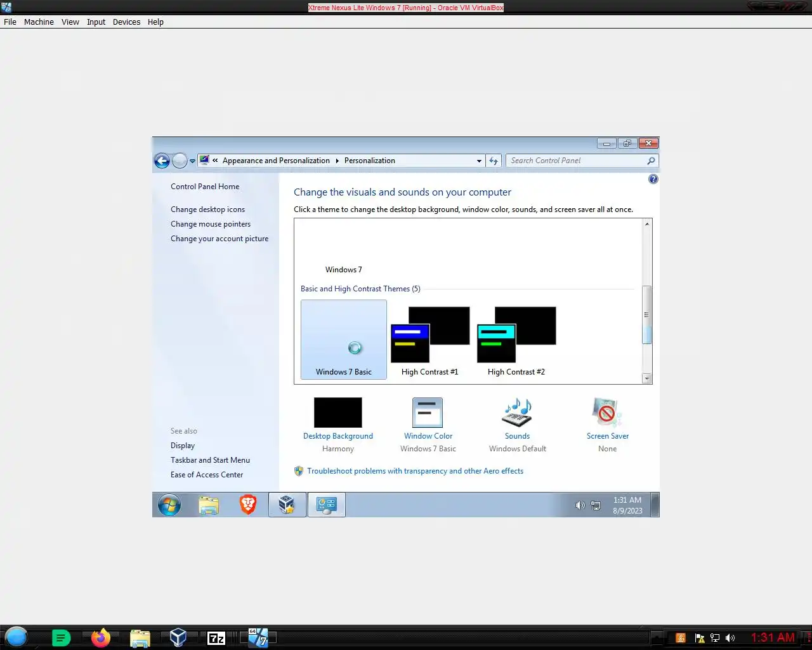This screenshot has width=812, height=650.
Task: Open Desktop Background black thumbnail icon
Action: 338,413
